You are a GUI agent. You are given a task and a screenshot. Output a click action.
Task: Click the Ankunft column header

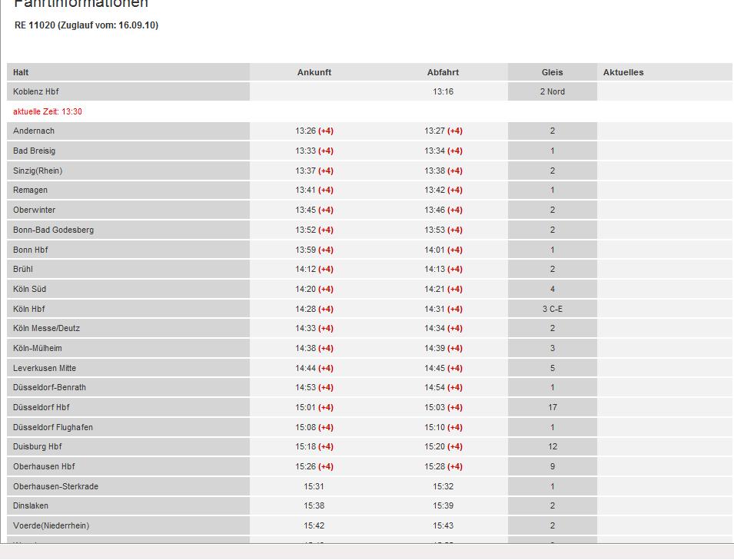point(314,72)
